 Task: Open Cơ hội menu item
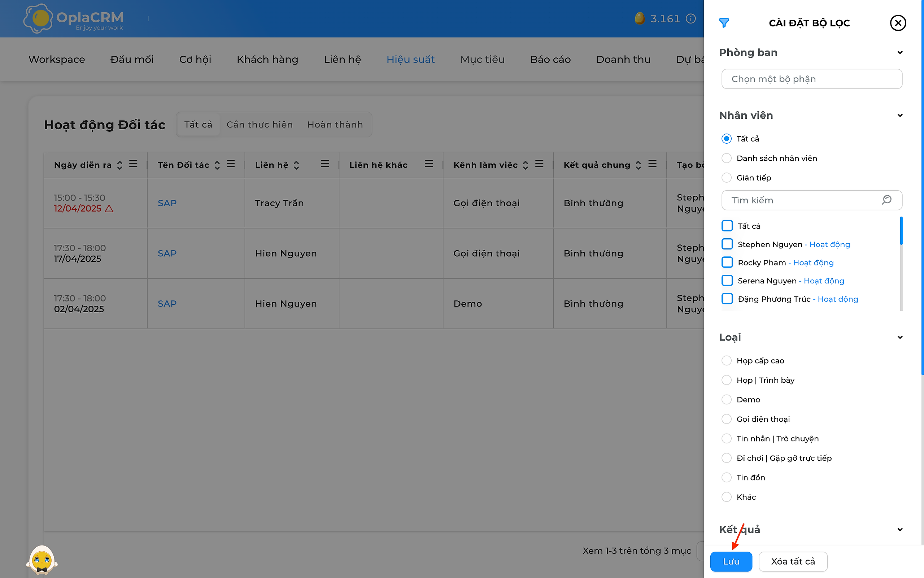pos(195,59)
